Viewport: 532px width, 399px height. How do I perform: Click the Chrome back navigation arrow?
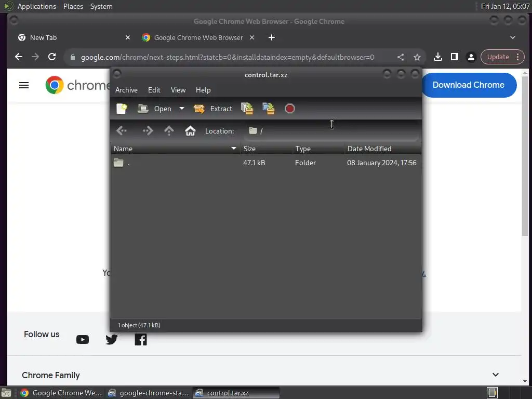(19, 57)
